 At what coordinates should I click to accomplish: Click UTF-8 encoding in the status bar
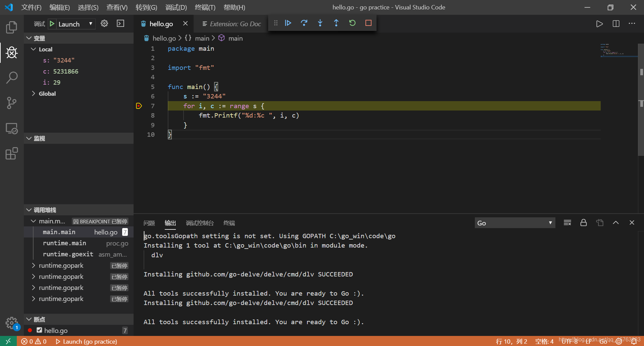point(570,341)
